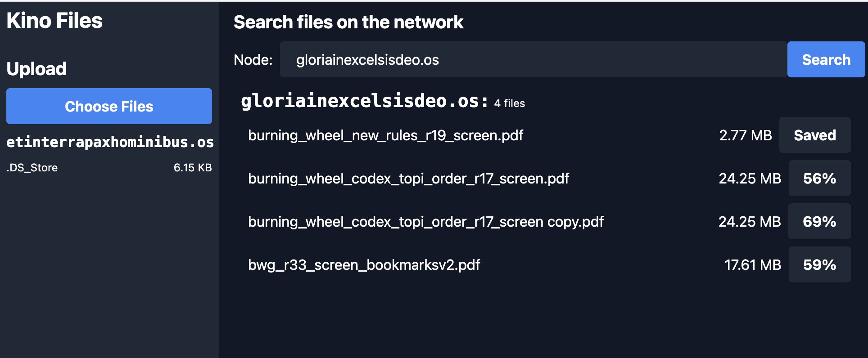Image resolution: width=868 pixels, height=358 pixels.
Task: Click the 69% progress button
Action: coord(819,221)
